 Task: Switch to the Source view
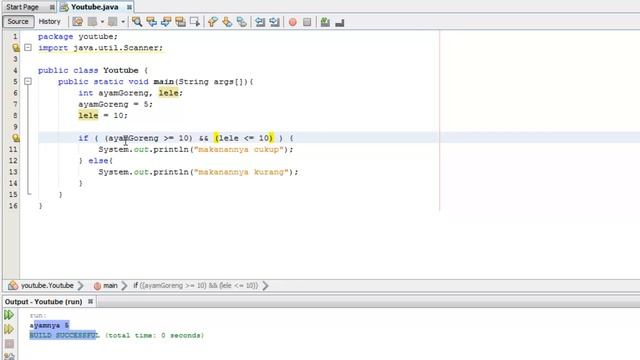pos(18,22)
